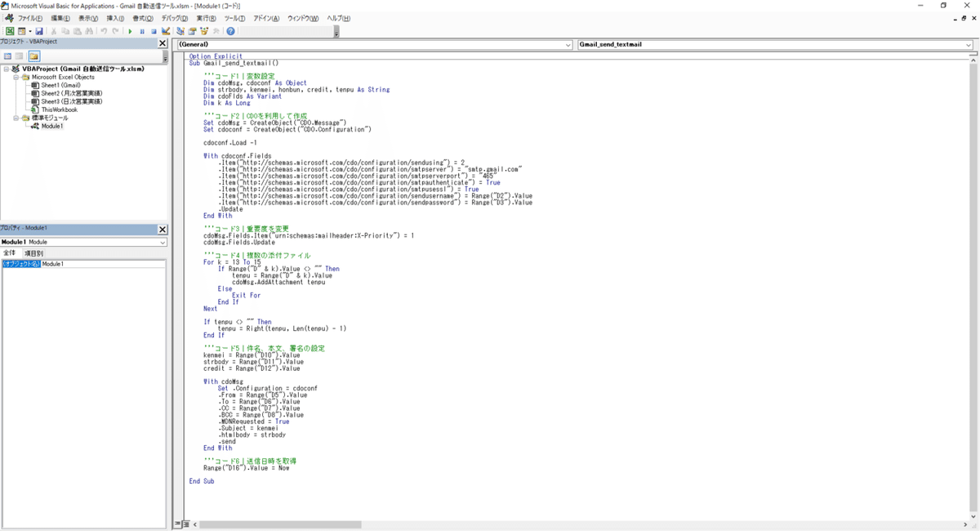Open the Object Browser toolbar icon

click(204, 31)
